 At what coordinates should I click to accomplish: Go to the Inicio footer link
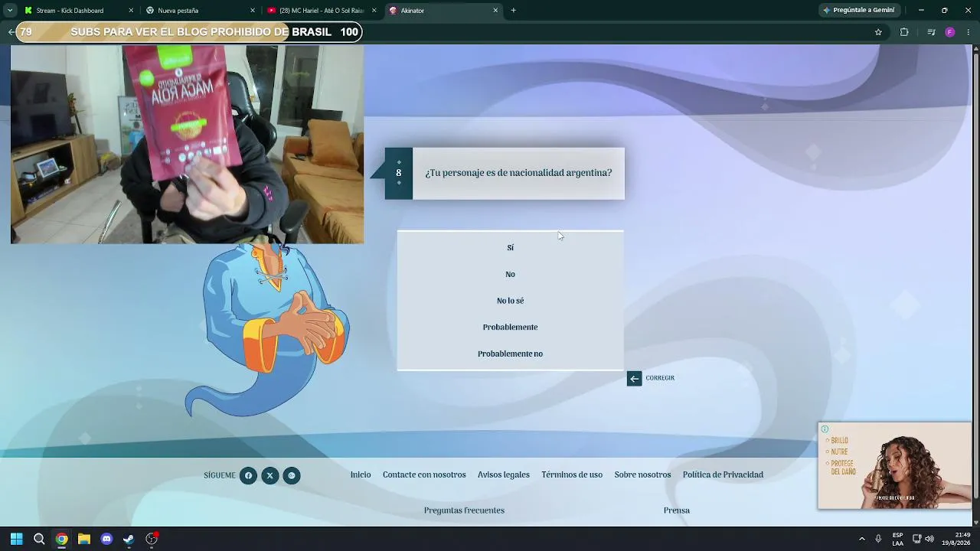pyautogui.click(x=361, y=474)
